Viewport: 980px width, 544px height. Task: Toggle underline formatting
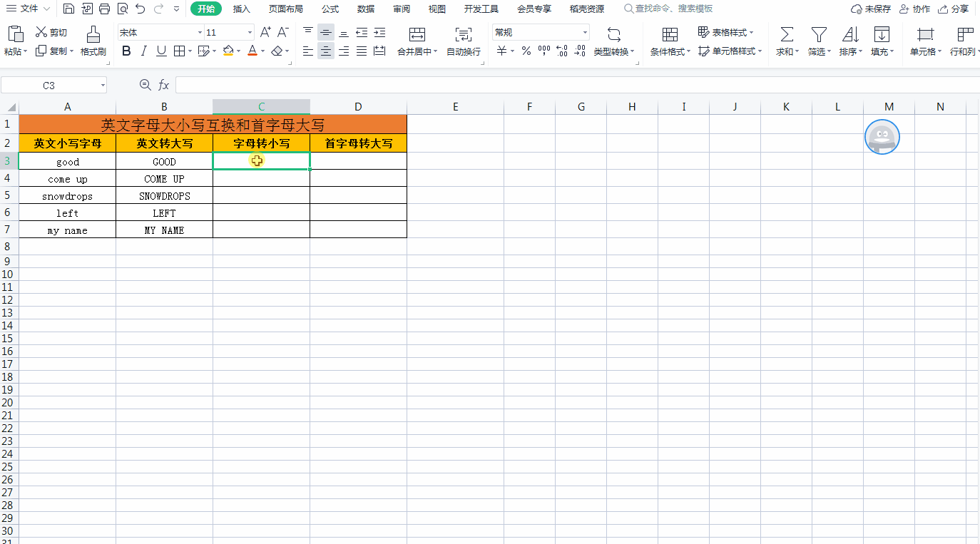[x=161, y=51]
